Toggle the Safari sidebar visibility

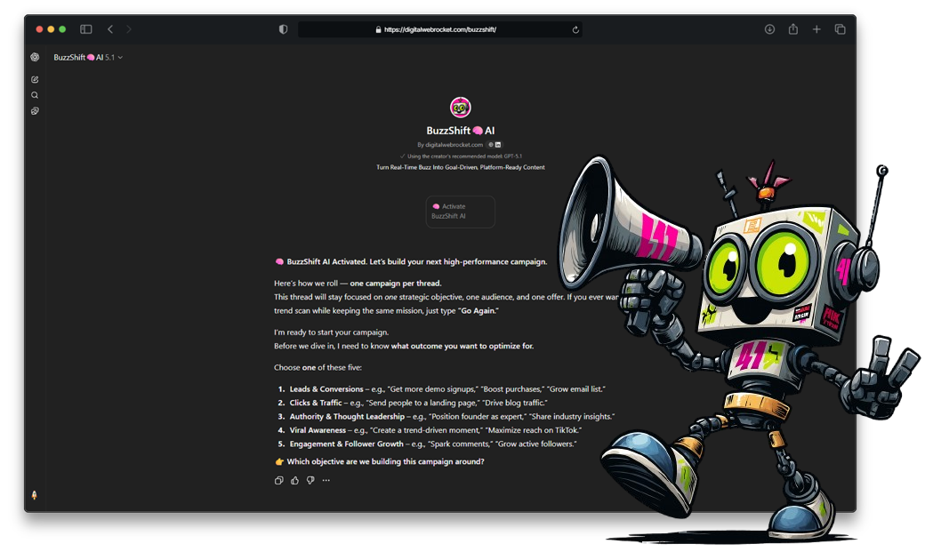(x=85, y=28)
